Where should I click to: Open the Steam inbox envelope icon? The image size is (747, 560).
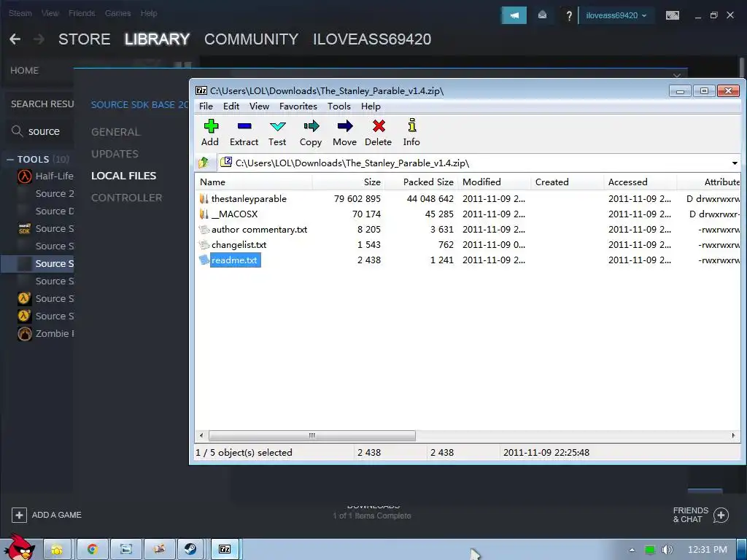click(542, 15)
